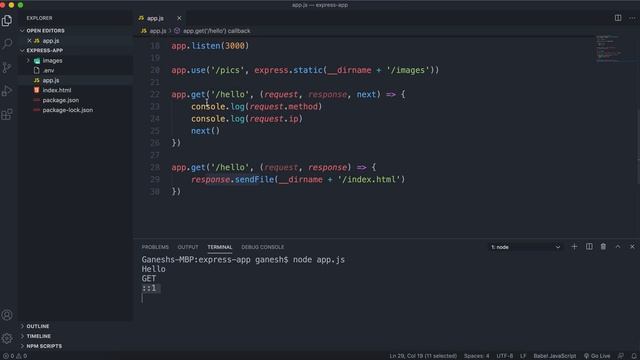Close app.js in Open Editors list
Image resolution: width=640 pixels, height=360 pixels.
29,40
